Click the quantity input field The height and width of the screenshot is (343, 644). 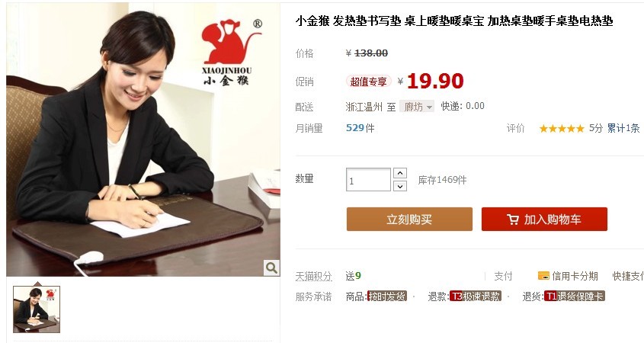pyautogui.click(x=368, y=180)
